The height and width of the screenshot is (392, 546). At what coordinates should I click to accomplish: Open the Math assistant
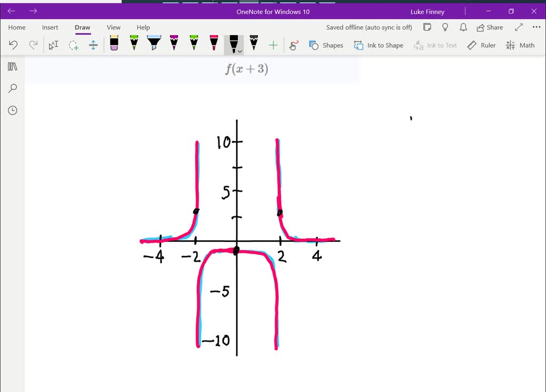520,45
